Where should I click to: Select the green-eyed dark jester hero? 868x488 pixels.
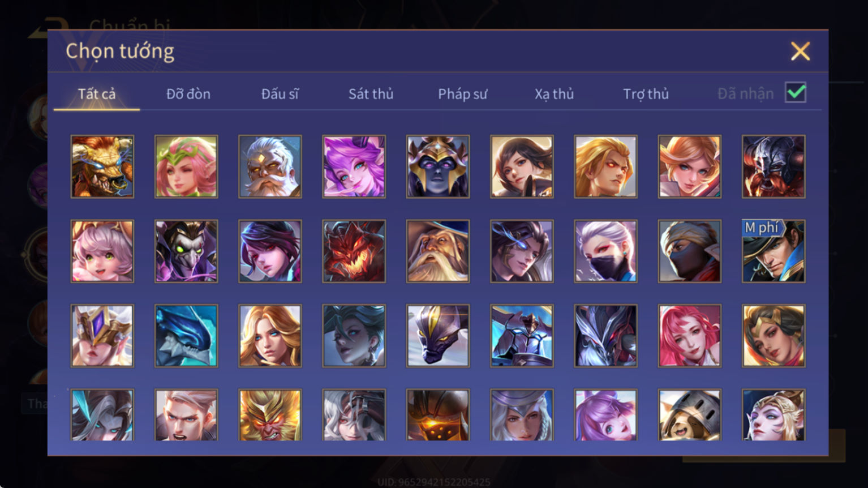pos(186,251)
